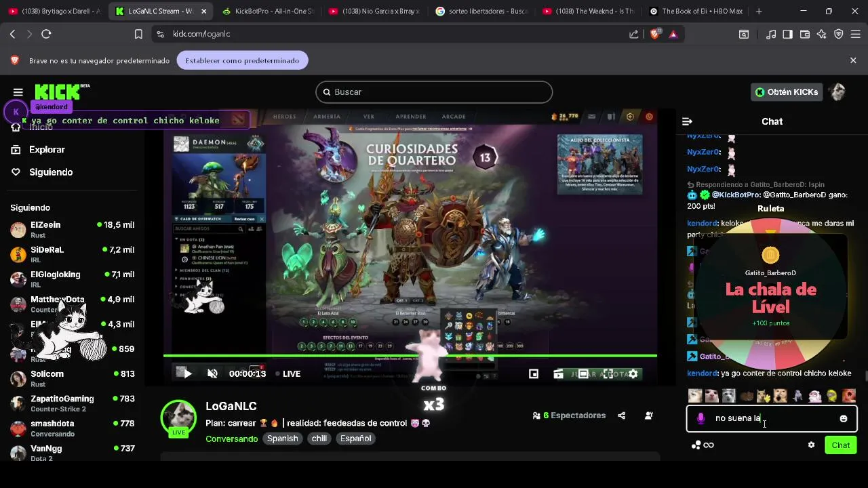
Task: Open ZapatitoGaming's channel
Action: [72, 403]
